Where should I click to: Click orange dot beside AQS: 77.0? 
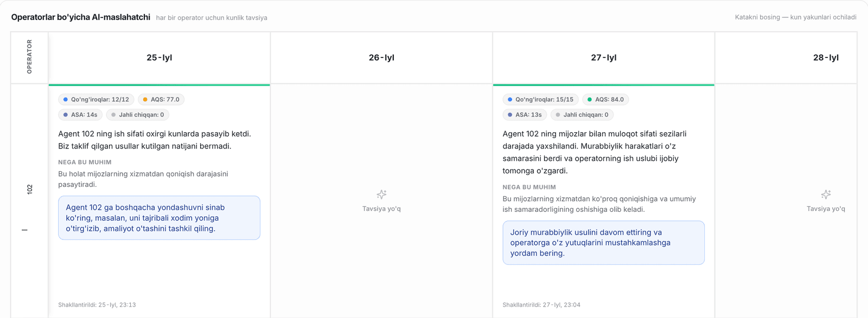click(x=145, y=100)
